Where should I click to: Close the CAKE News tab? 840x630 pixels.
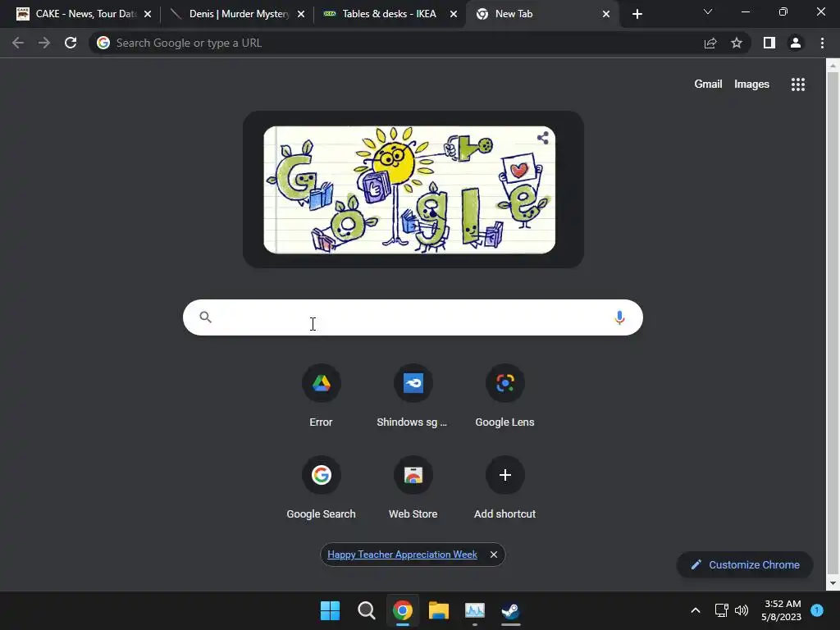(x=148, y=14)
